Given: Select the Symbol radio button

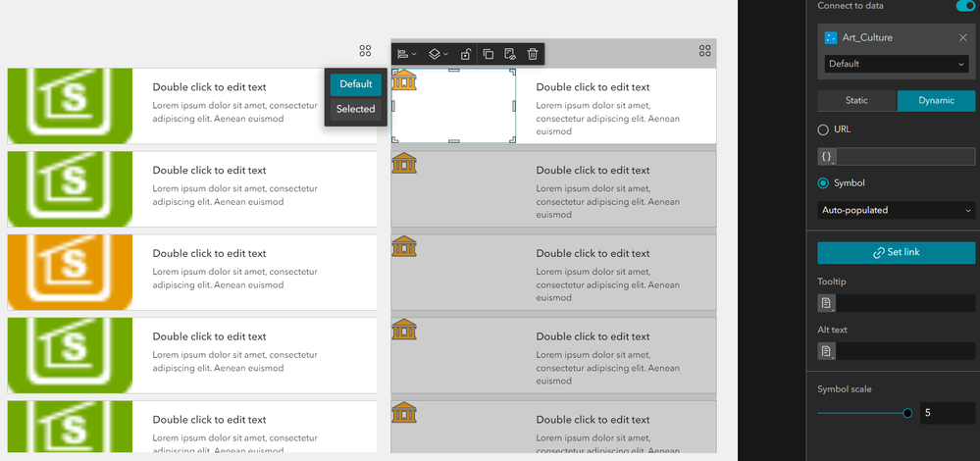Looking at the screenshot, I should click(823, 183).
